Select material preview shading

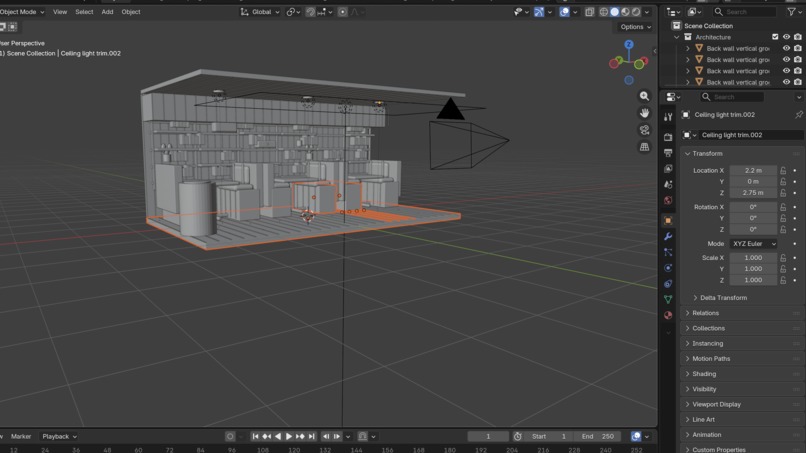625,12
